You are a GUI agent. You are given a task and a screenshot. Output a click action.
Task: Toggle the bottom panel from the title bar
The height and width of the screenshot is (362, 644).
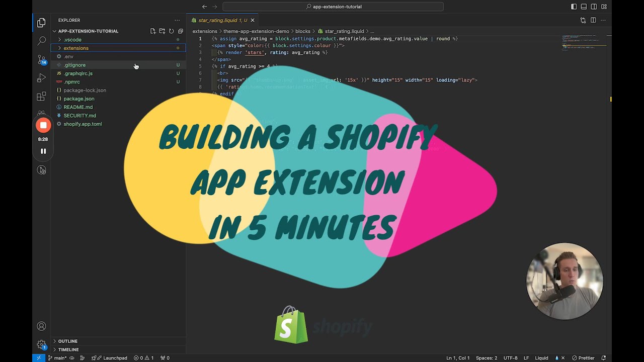[x=584, y=7]
